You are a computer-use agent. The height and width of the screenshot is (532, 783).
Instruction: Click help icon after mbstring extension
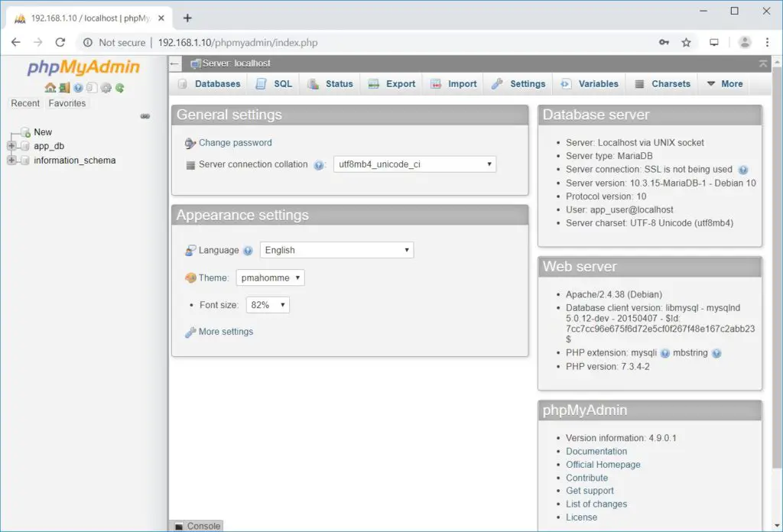coord(716,353)
